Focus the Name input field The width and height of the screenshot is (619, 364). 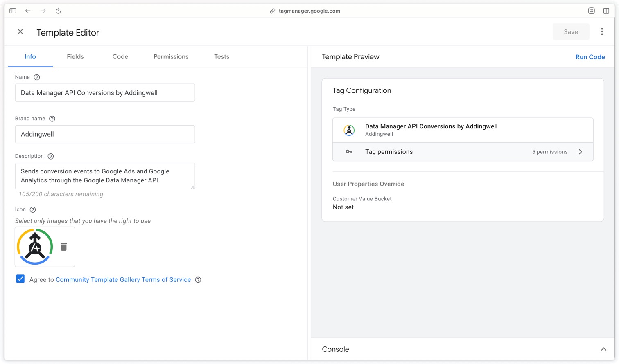pos(105,93)
